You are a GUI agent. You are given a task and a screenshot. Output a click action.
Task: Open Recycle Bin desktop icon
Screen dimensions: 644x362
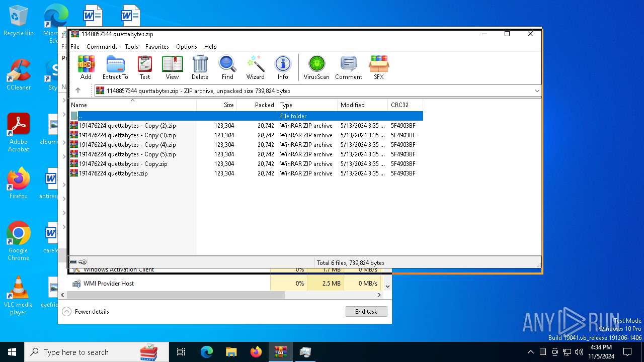click(19, 21)
